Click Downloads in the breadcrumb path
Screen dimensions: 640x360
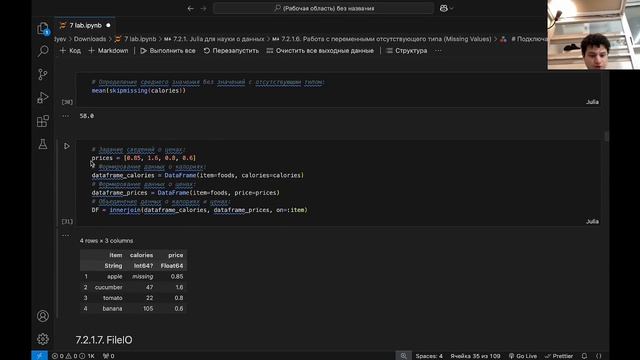[90, 39]
